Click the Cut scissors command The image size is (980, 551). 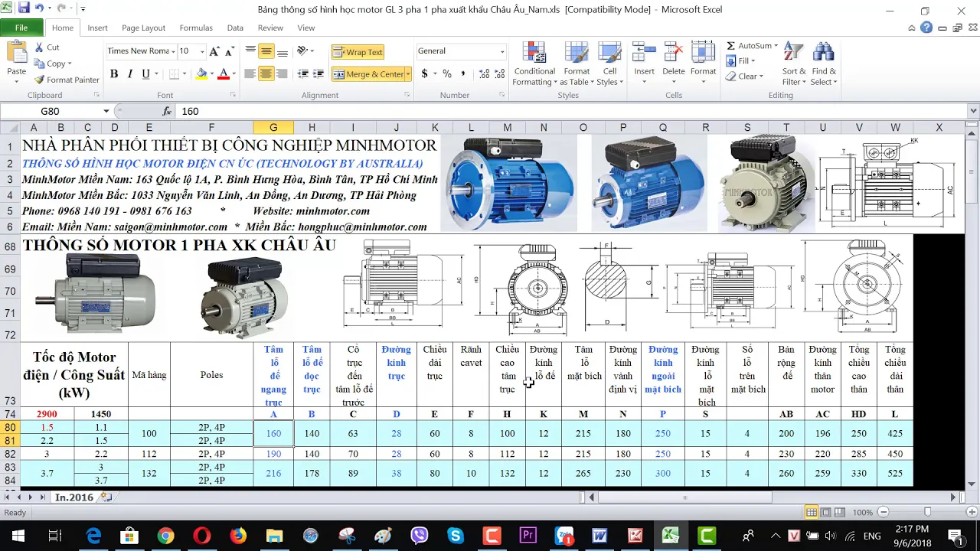[x=47, y=47]
